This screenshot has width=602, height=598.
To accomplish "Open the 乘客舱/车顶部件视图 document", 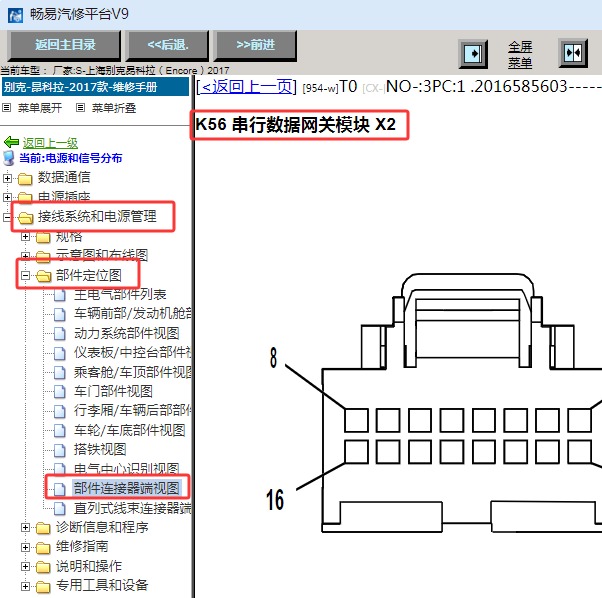I will coord(133,372).
